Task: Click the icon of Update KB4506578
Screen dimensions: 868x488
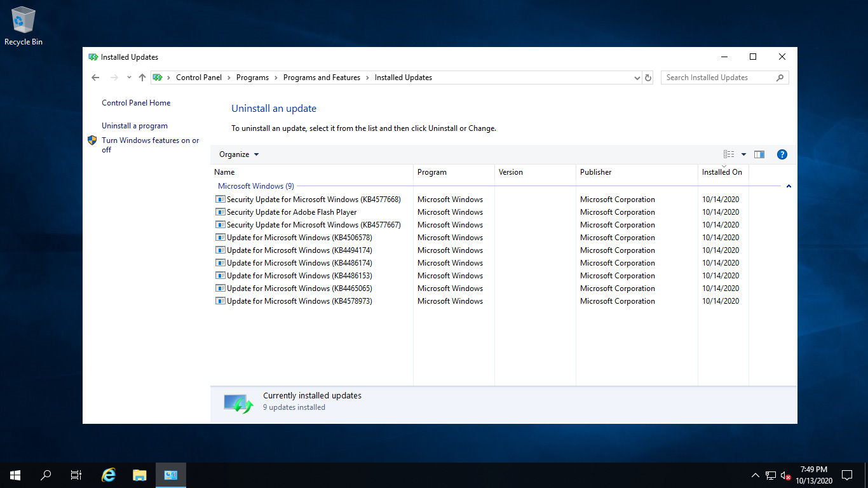Action: 220,238
